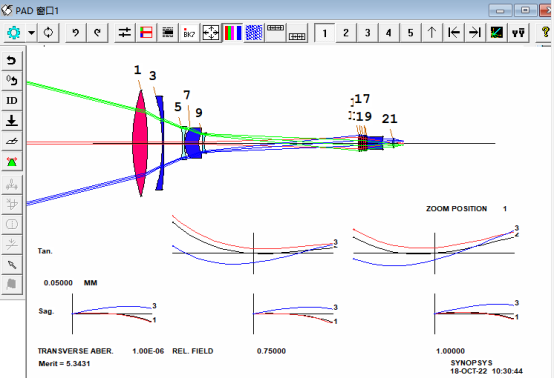
Task: Click the circular refresh arrows icon
Action: [48, 33]
